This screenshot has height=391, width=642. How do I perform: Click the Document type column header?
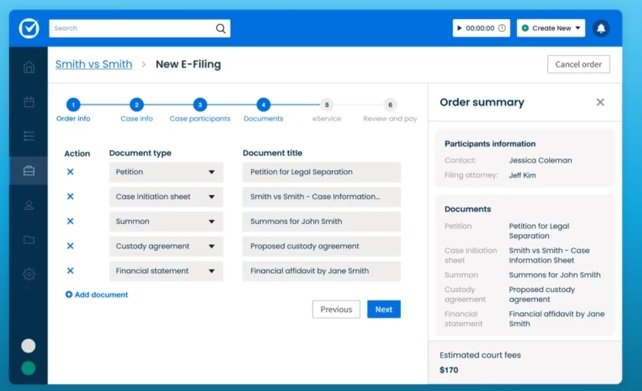[x=140, y=153]
